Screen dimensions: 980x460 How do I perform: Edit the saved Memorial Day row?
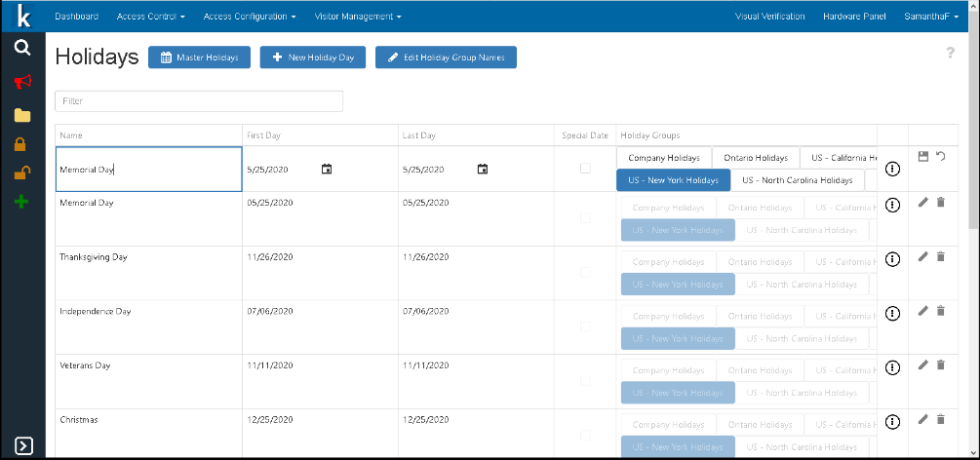(923, 202)
